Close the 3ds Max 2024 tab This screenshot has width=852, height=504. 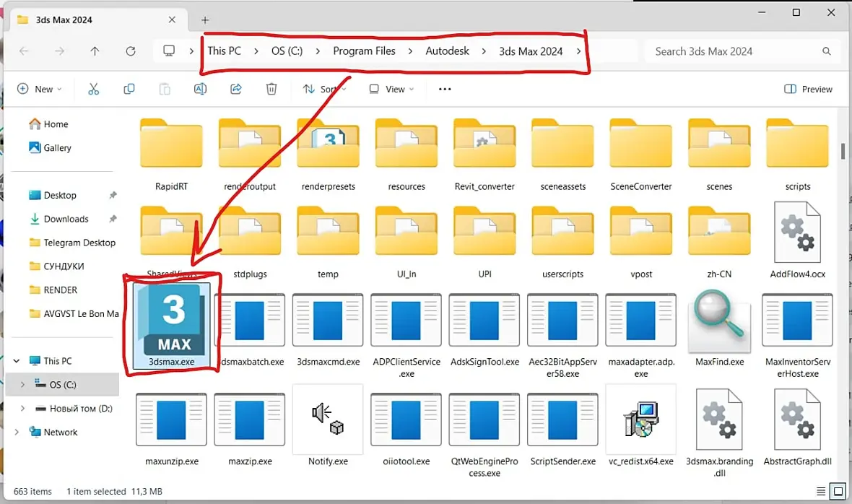(172, 19)
